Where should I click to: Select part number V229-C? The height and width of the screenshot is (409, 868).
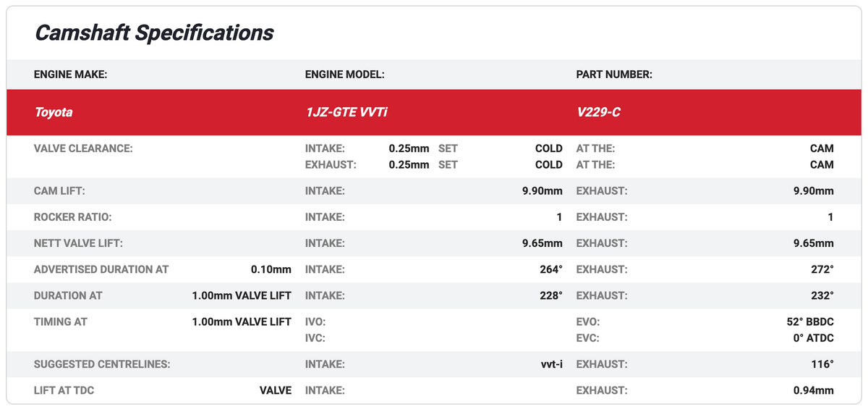click(597, 112)
